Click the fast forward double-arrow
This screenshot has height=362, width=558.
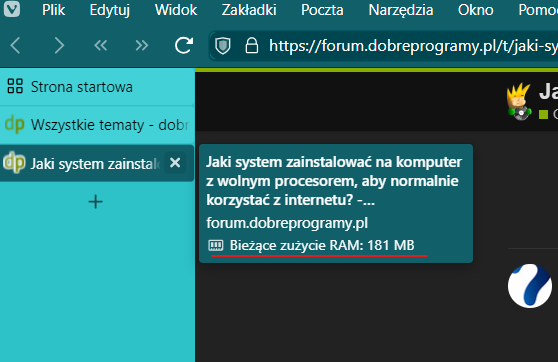(142, 45)
